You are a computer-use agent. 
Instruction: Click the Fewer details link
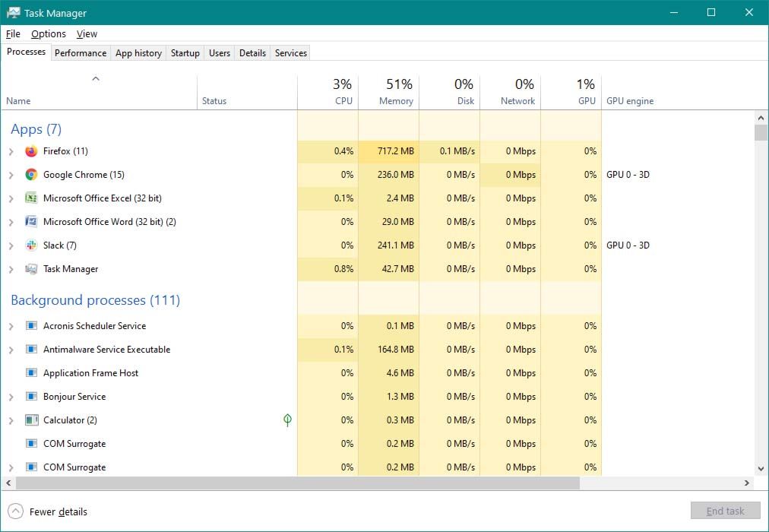[59, 511]
